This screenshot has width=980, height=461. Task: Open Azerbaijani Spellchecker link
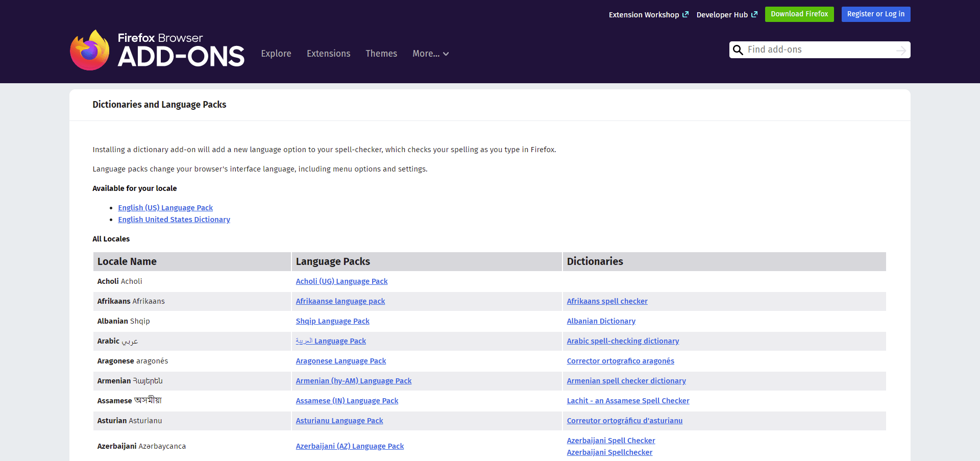609,452
